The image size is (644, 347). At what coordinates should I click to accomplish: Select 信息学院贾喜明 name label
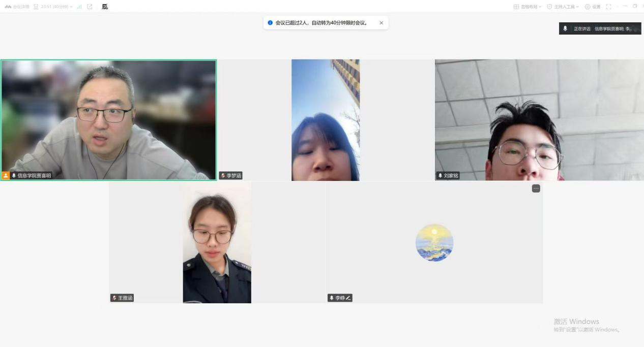tap(34, 176)
